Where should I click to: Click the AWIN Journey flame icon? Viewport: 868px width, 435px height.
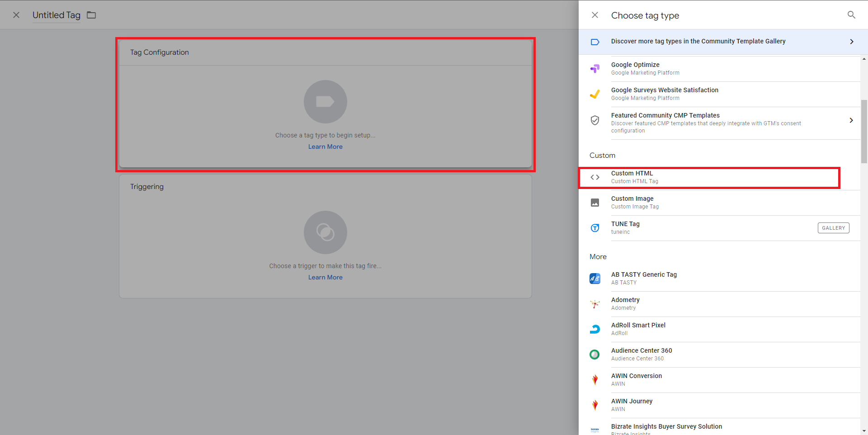coord(595,405)
